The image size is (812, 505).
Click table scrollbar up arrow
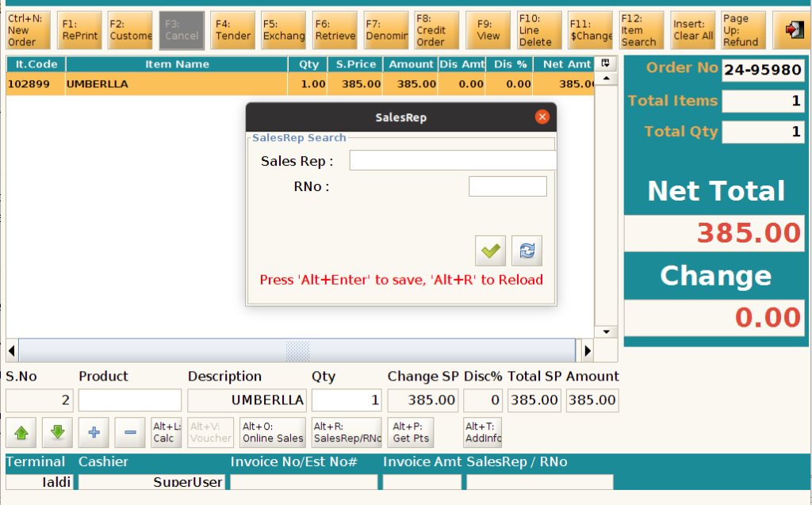tap(606, 78)
